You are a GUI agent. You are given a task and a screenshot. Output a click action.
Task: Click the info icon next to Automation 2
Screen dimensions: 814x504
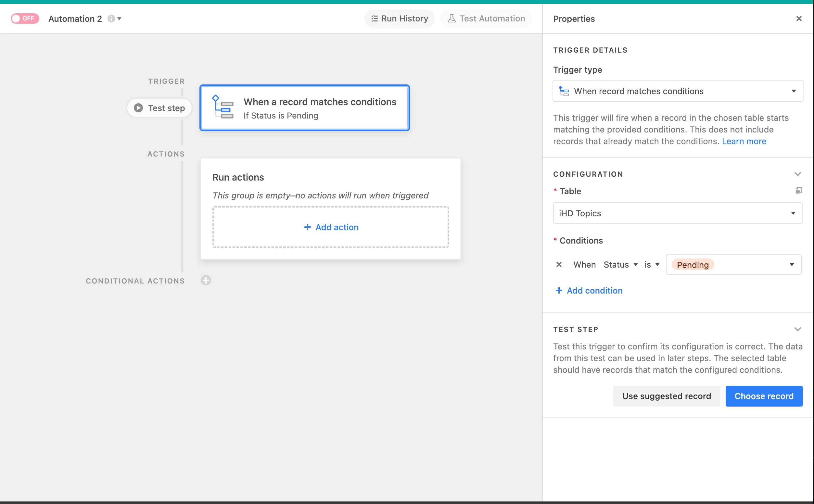coord(111,19)
